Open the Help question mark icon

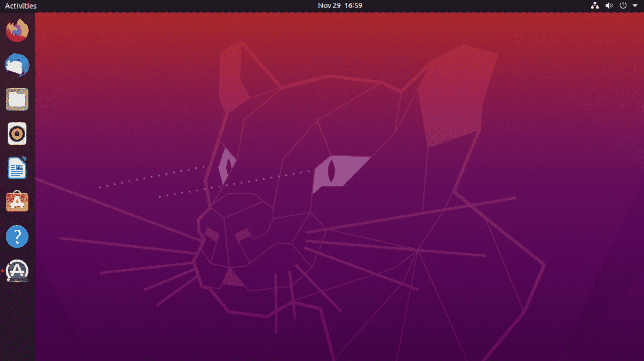coord(17,236)
